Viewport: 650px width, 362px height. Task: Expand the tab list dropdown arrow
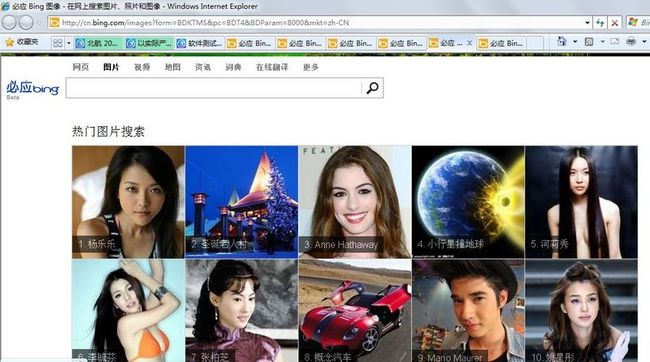click(x=69, y=43)
